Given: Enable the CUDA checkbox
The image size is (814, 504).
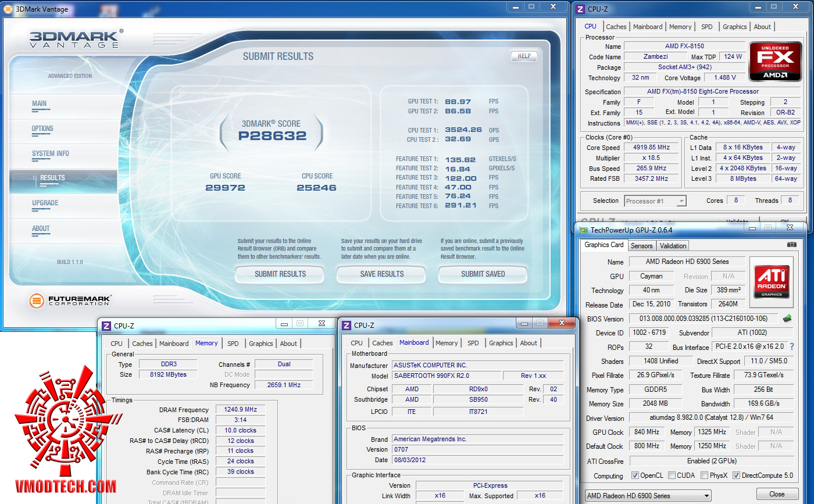Looking at the screenshot, I should point(672,476).
